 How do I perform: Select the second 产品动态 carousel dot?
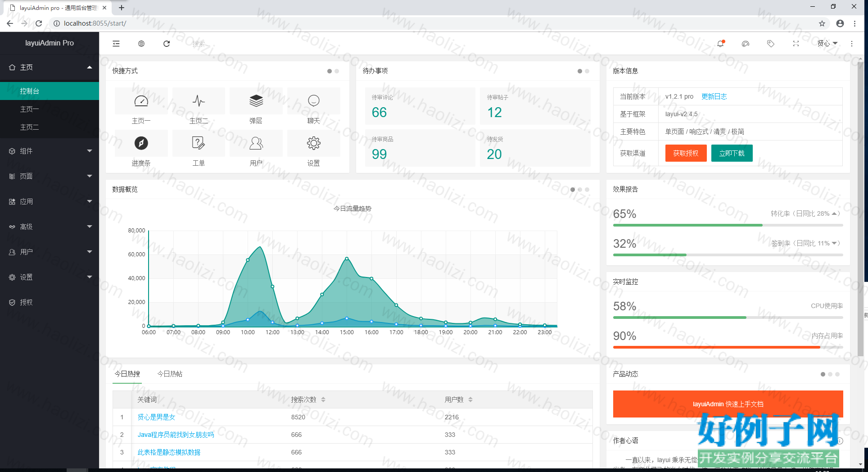click(830, 374)
